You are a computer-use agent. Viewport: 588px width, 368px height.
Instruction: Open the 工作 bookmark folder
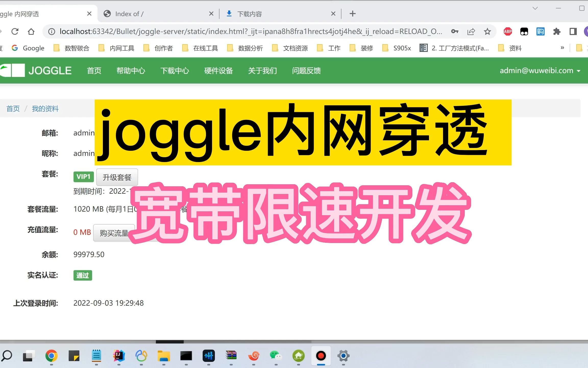point(329,48)
